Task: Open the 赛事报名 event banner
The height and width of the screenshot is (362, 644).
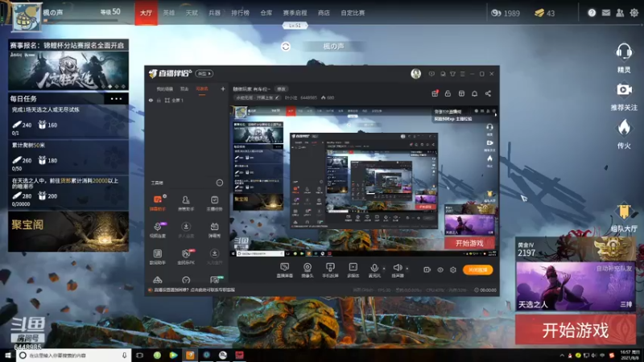Action: [68, 65]
